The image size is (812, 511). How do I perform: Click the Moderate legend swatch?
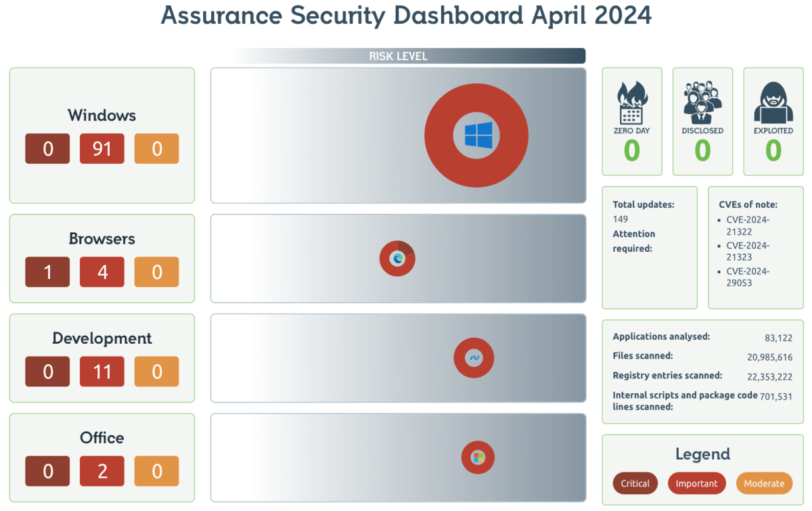(764, 483)
